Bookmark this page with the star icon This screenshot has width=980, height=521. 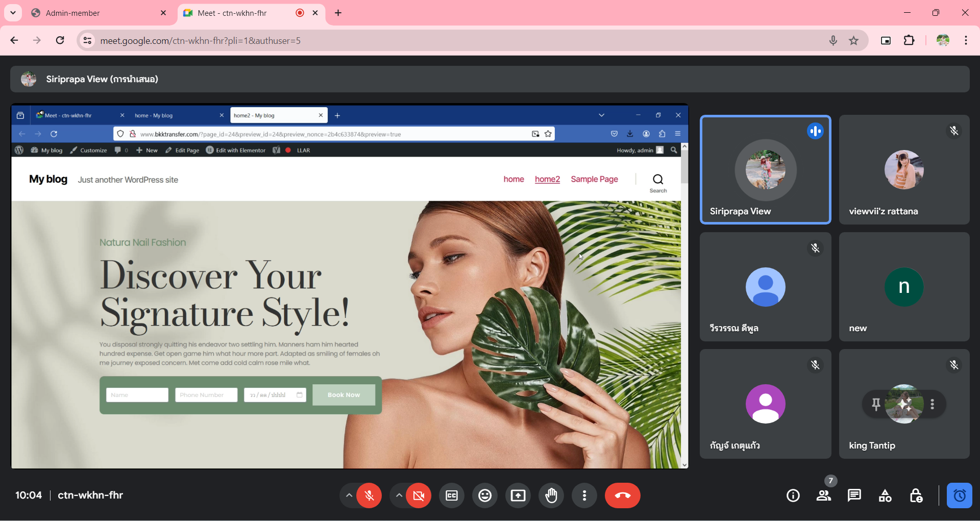(x=854, y=41)
